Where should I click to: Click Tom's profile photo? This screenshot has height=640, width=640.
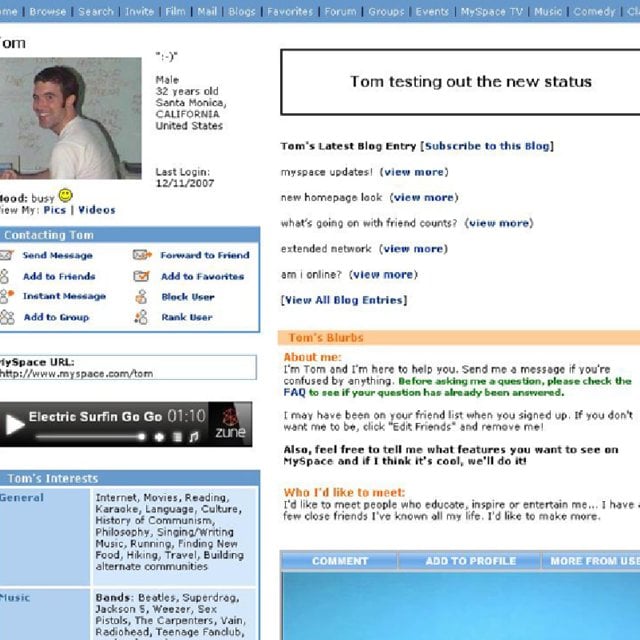71,118
